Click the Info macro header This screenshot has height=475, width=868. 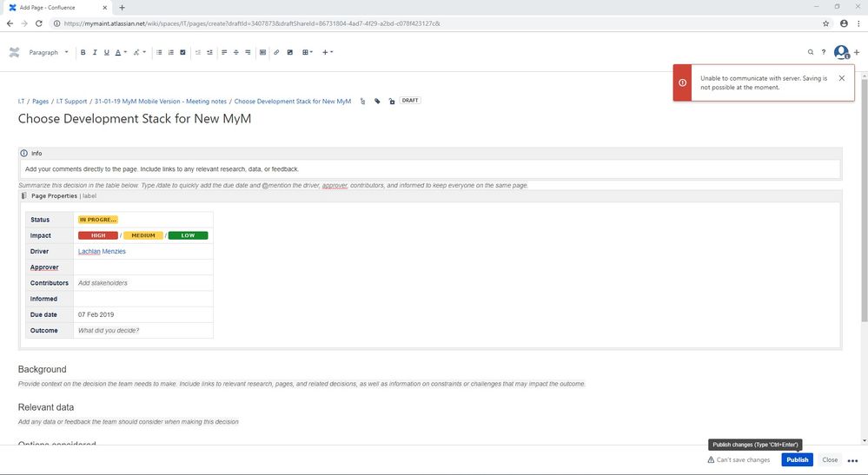click(430, 153)
